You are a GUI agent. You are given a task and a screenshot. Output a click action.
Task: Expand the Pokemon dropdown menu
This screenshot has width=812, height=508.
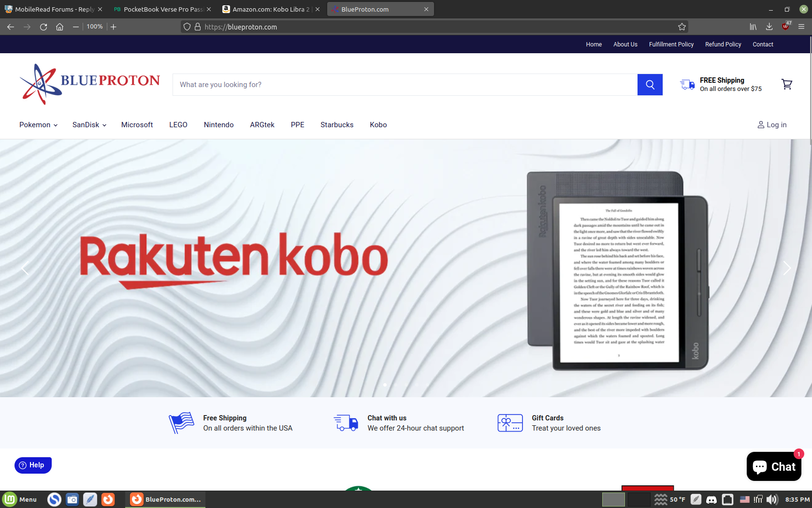[x=39, y=125]
